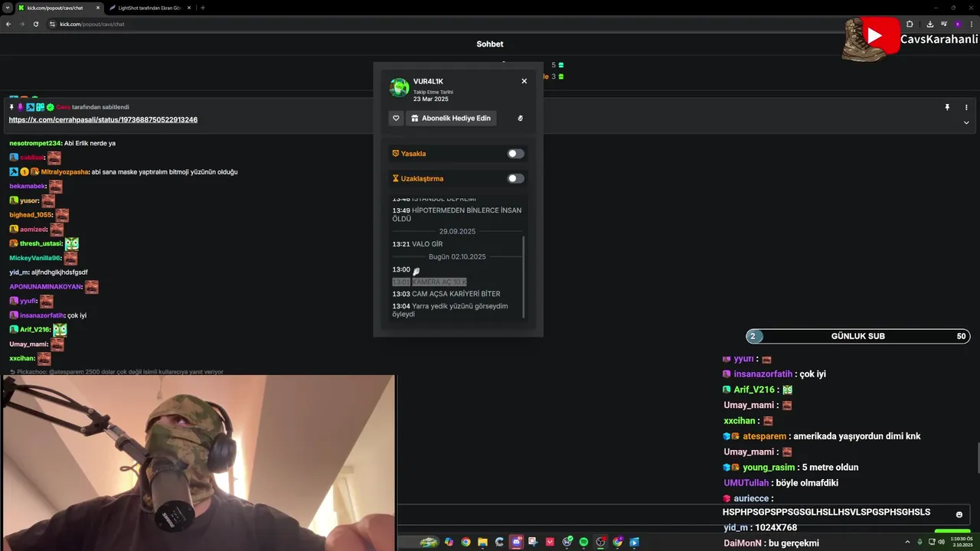Click emote after bekamabek's name
The height and width of the screenshot is (551, 980).
point(55,186)
